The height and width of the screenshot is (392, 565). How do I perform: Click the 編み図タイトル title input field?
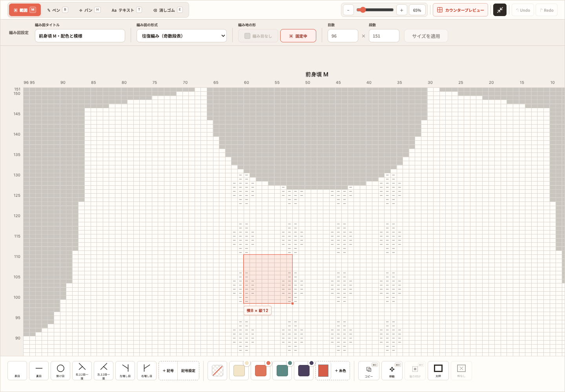pyautogui.click(x=80, y=36)
